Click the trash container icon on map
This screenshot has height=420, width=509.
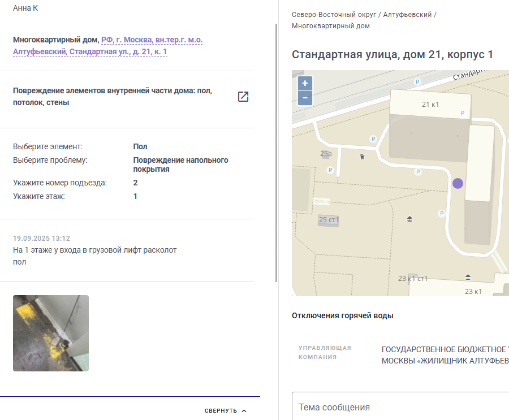coord(363,157)
